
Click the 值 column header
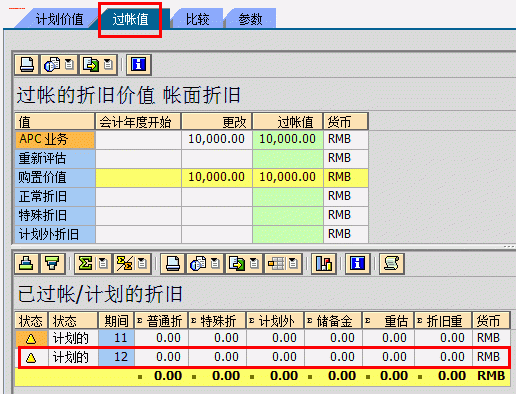(55, 122)
